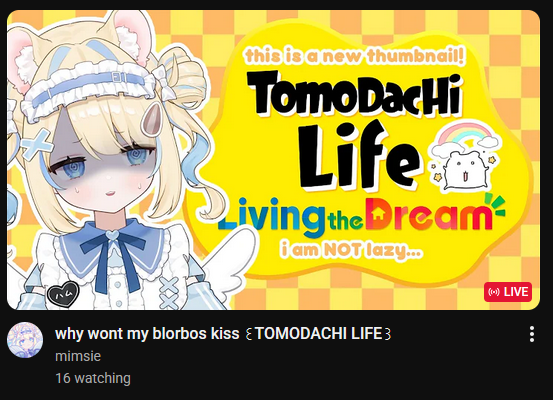Click the red LIVE badge on thumbnail
The height and width of the screenshot is (400, 553).
tap(508, 292)
